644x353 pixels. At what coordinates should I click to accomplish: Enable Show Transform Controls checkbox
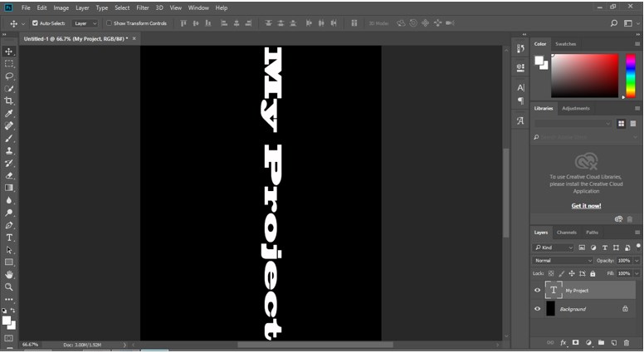pos(109,23)
